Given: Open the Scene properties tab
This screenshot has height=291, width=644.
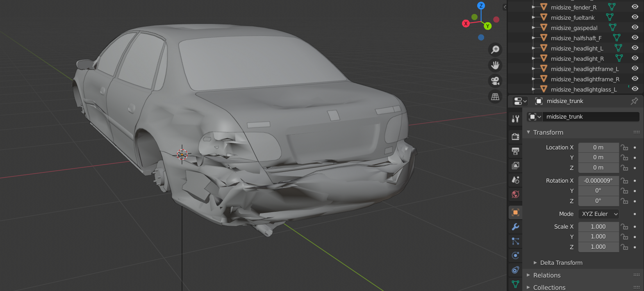Looking at the screenshot, I should point(515,180).
